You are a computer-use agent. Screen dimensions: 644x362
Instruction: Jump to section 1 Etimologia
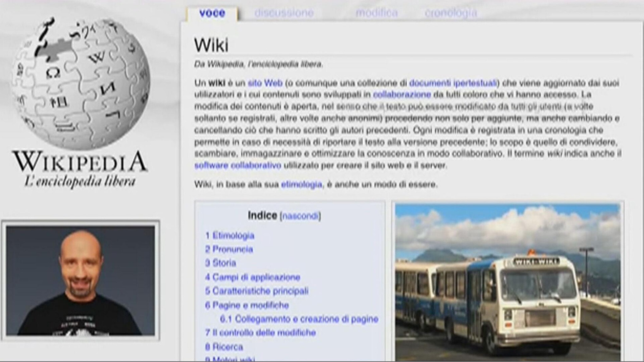(x=230, y=236)
